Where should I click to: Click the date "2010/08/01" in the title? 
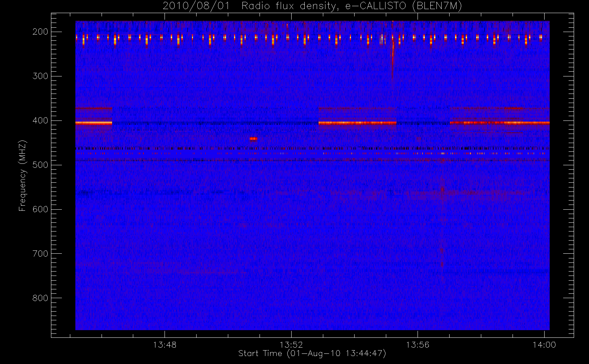tap(196, 6)
